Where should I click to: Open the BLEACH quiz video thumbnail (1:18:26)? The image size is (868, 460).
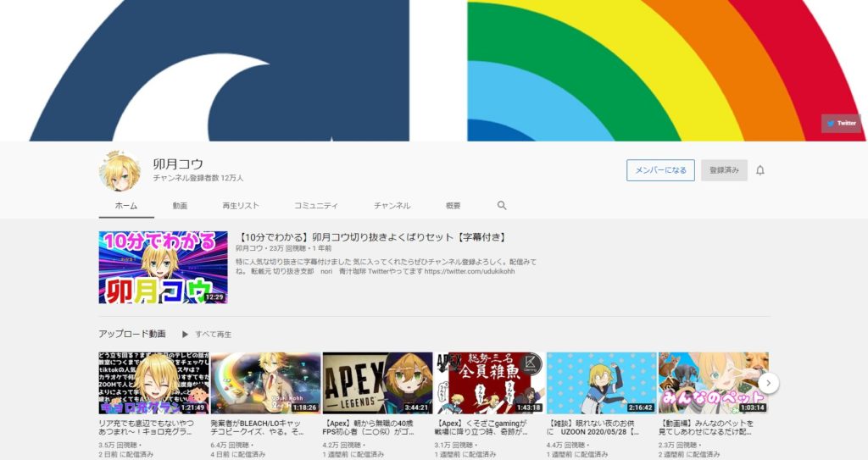[265, 383]
